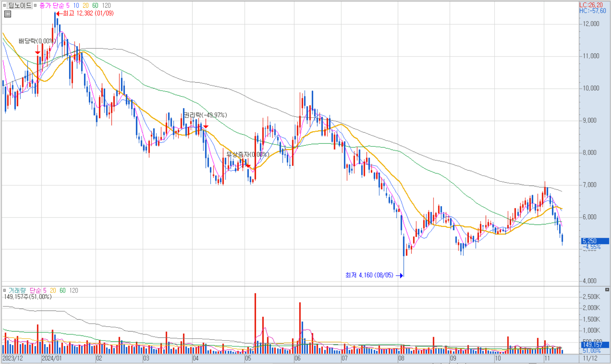Click the 08 month label on date axis
Screen dimensions: 611x364
[x=401, y=359]
